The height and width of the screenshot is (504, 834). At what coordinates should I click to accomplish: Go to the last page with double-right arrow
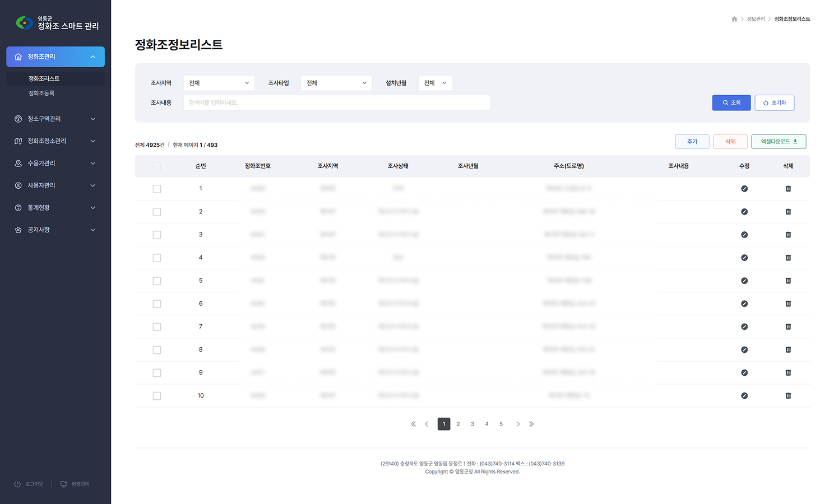point(531,424)
